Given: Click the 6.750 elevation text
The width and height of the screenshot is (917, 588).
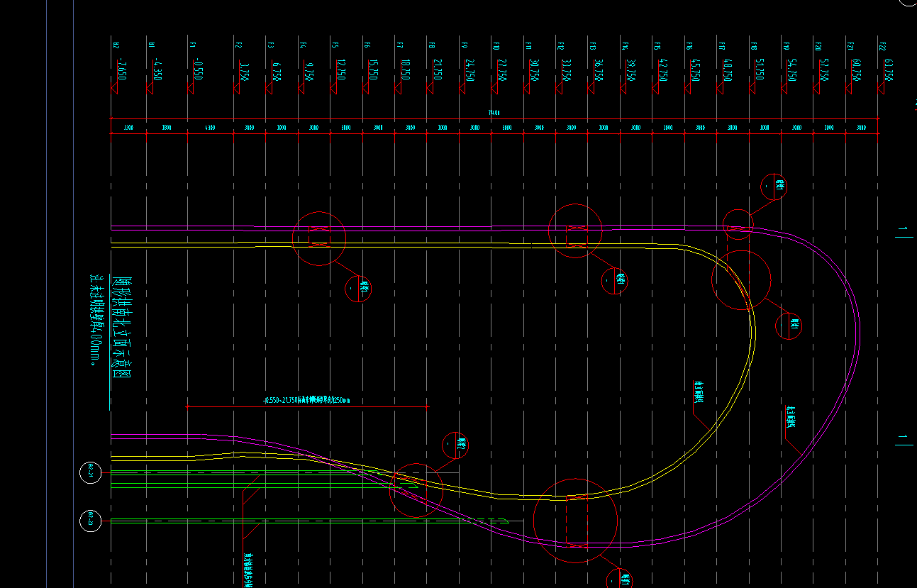Looking at the screenshot, I should click(x=277, y=72).
